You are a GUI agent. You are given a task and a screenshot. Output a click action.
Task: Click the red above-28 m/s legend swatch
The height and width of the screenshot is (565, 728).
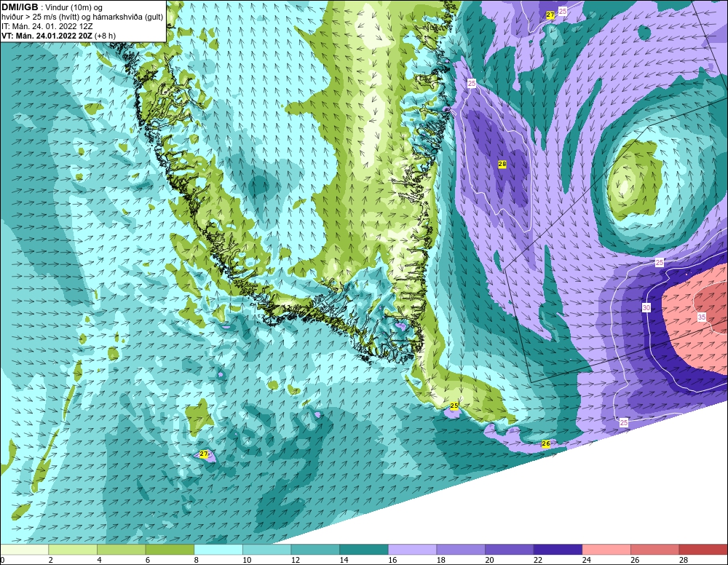click(x=703, y=550)
